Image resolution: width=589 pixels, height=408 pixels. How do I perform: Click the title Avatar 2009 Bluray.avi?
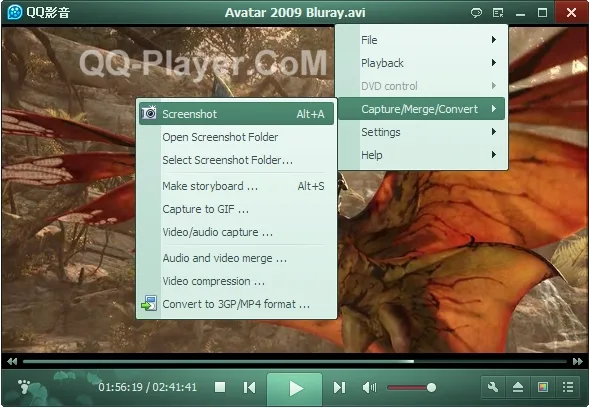pyautogui.click(x=295, y=13)
